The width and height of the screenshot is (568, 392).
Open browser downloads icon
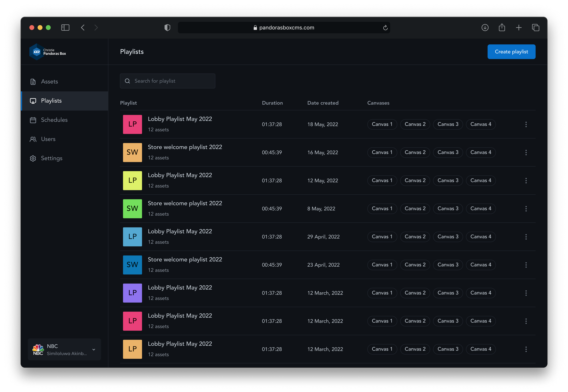(485, 28)
